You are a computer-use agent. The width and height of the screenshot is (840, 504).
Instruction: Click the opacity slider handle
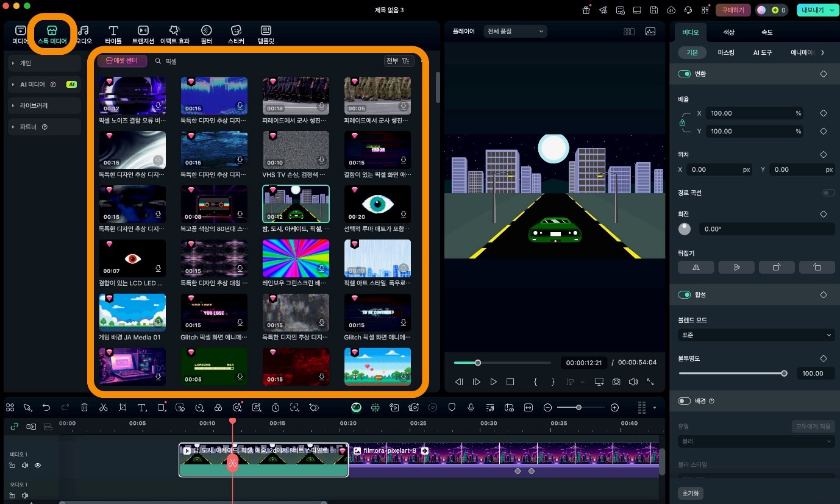(784, 374)
